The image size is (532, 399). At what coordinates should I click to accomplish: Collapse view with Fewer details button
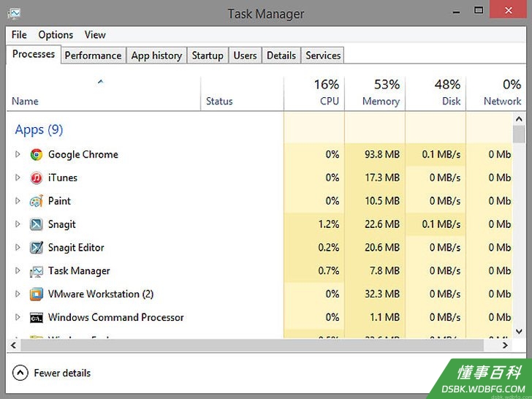click(52, 373)
